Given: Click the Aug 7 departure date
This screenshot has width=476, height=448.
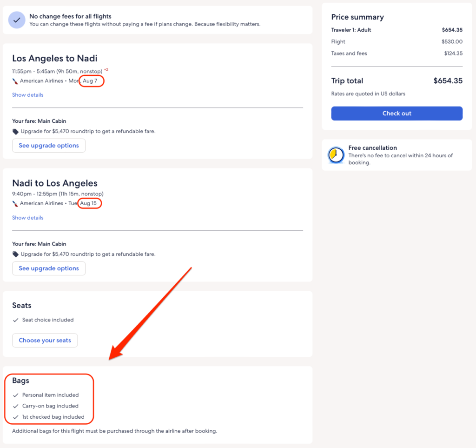Looking at the screenshot, I should click(x=90, y=81).
